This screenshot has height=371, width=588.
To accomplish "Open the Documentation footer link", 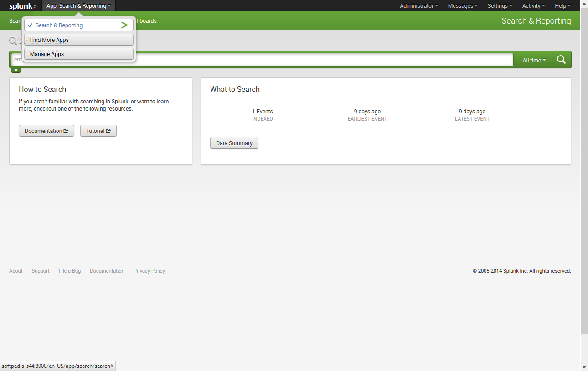I will [x=107, y=271].
